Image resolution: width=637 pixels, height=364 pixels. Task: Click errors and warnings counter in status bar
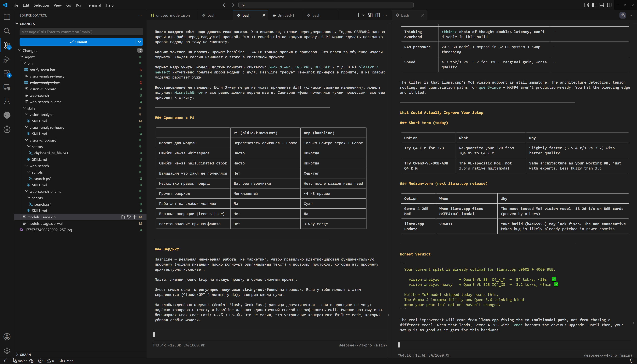46,361
